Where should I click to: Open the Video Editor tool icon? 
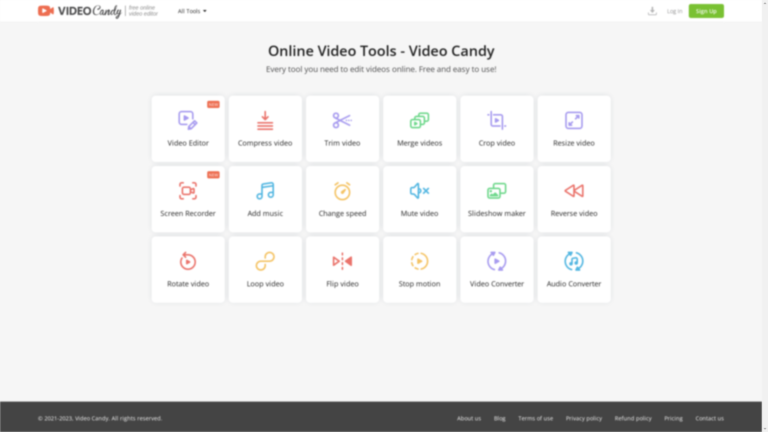(188, 120)
